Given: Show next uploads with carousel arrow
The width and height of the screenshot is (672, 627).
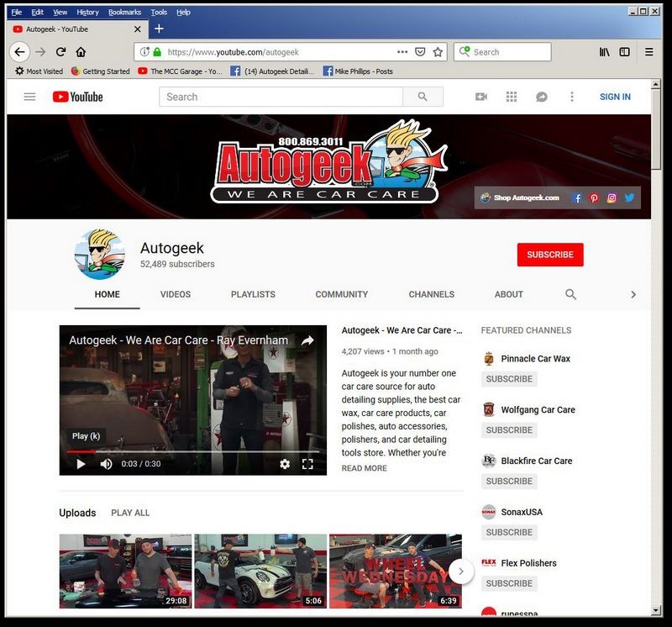Looking at the screenshot, I should click(x=461, y=572).
